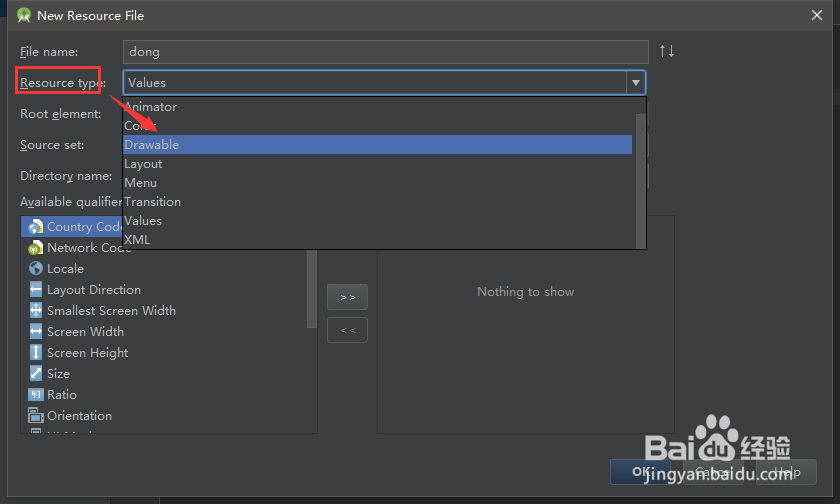
Task: Click the Country Code qualifier icon
Action: click(35, 227)
